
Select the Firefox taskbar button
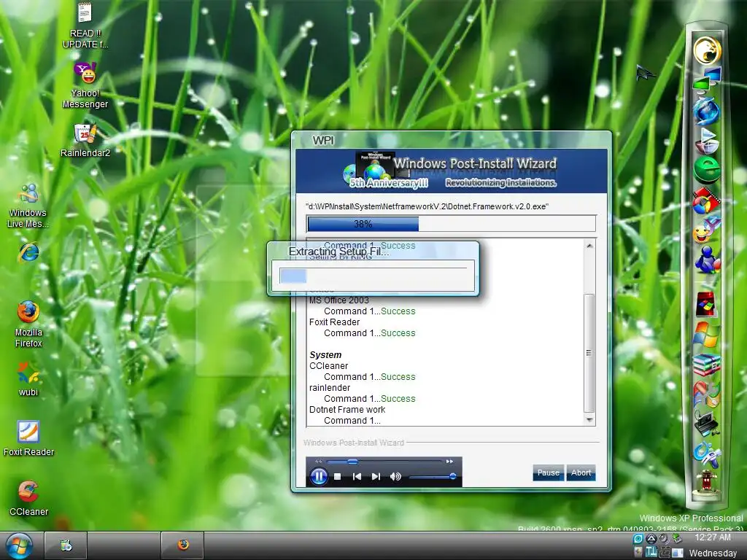pyautogui.click(x=183, y=545)
